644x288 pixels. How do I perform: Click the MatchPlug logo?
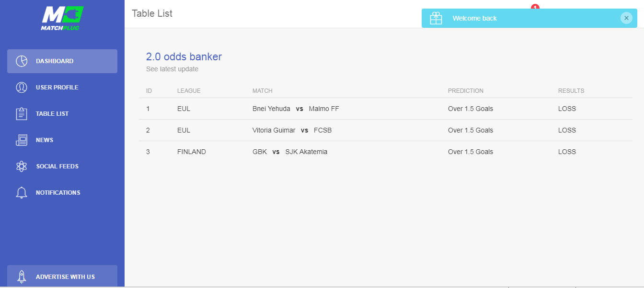[62, 18]
